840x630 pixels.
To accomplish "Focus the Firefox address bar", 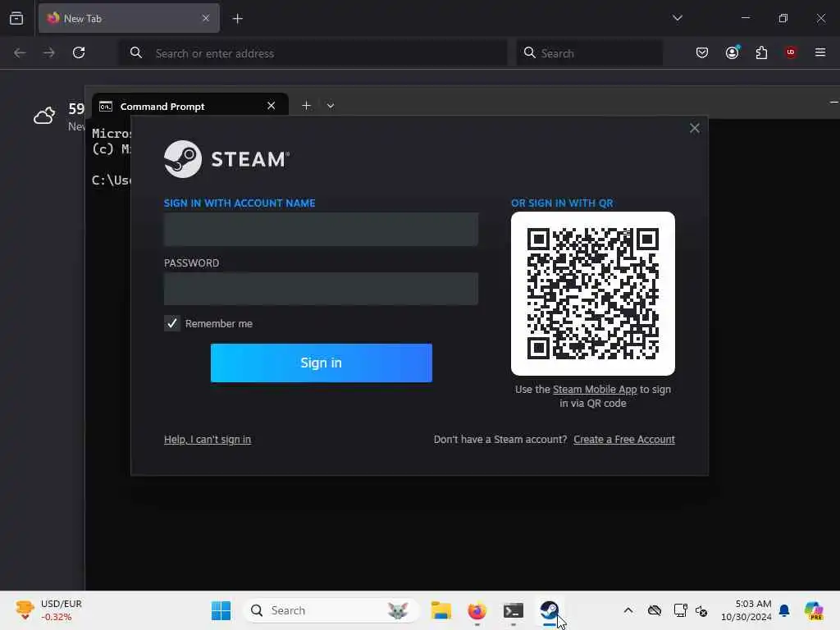I will [x=313, y=53].
